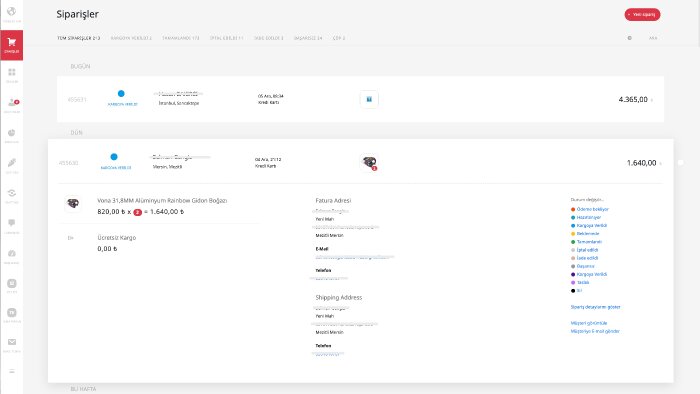Switch to the İptal Edildi tab

(x=227, y=38)
